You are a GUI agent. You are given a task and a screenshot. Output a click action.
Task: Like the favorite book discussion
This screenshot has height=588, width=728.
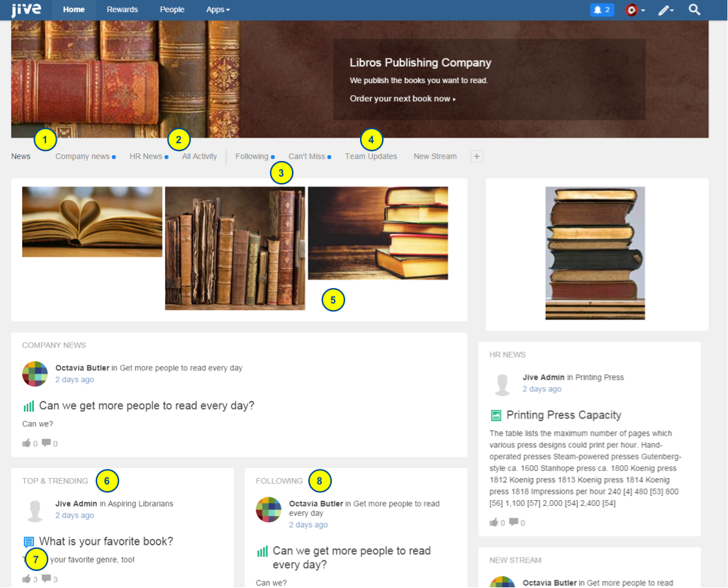point(26,579)
